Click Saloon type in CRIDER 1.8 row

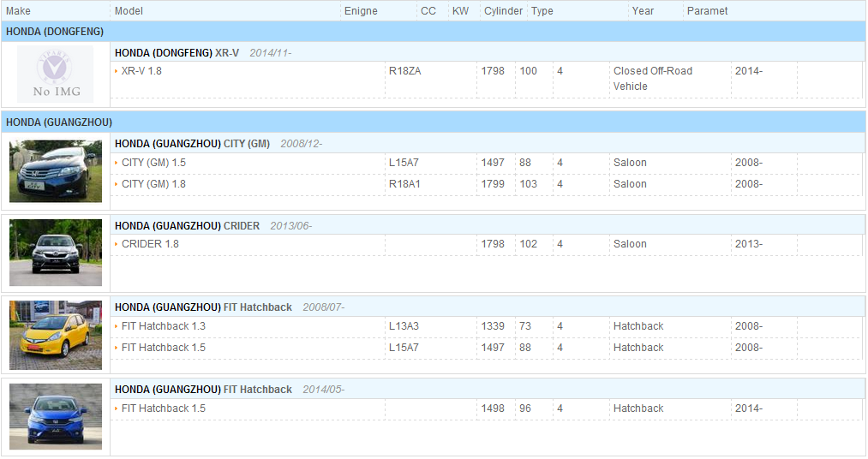pyautogui.click(x=630, y=244)
